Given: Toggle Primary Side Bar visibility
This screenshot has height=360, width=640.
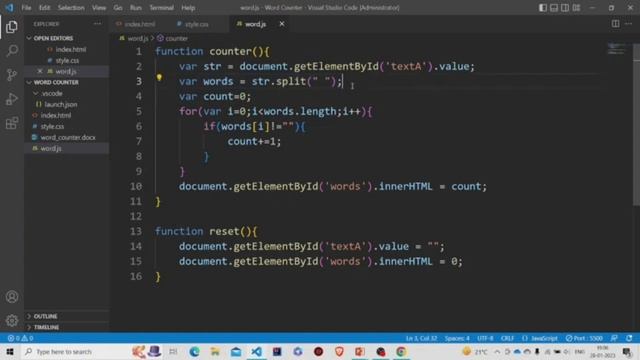Looking at the screenshot, I should (543, 8).
